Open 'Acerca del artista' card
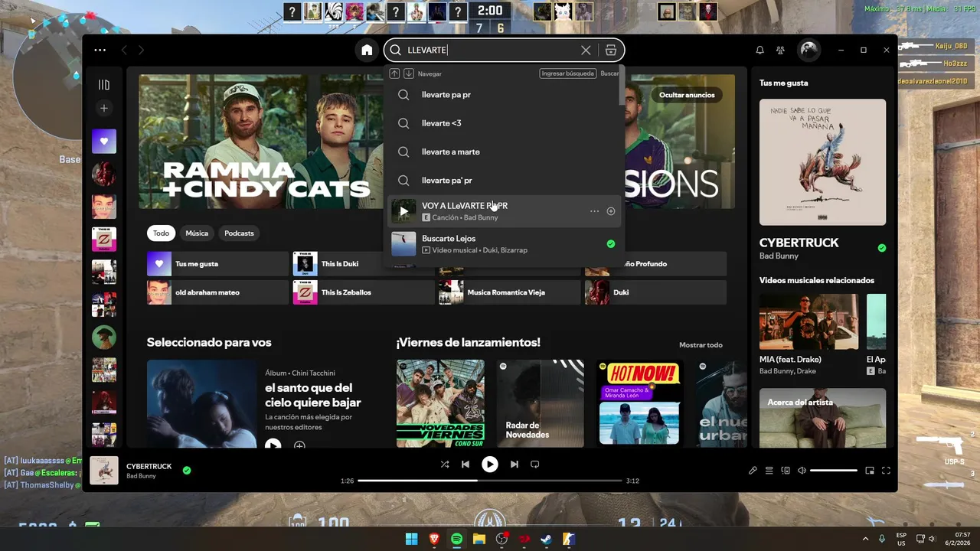The height and width of the screenshot is (551, 980). 822,418
